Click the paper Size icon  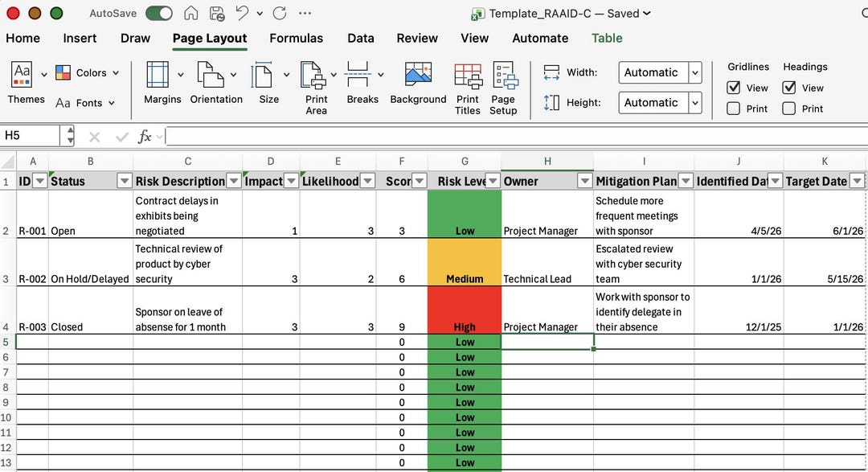(x=262, y=74)
